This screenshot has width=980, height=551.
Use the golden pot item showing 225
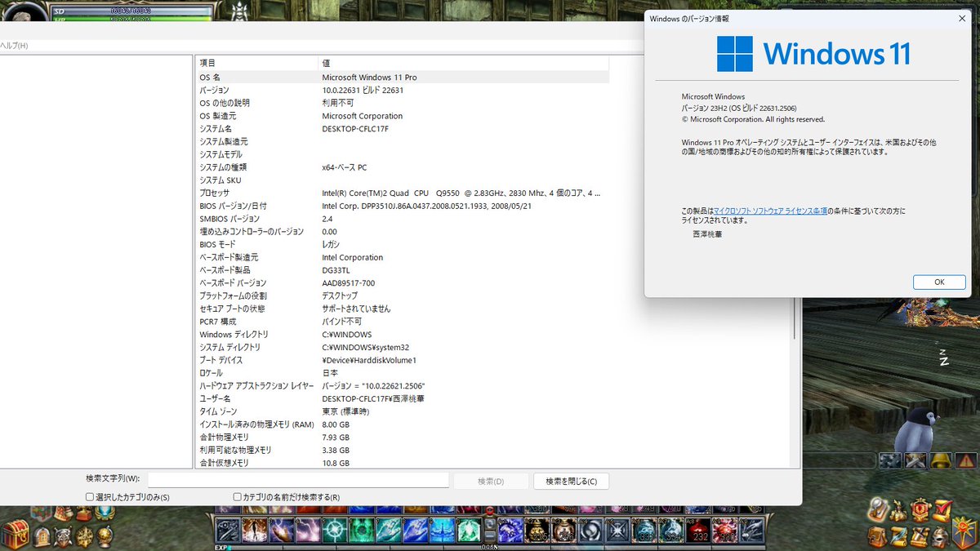point(537,530)
